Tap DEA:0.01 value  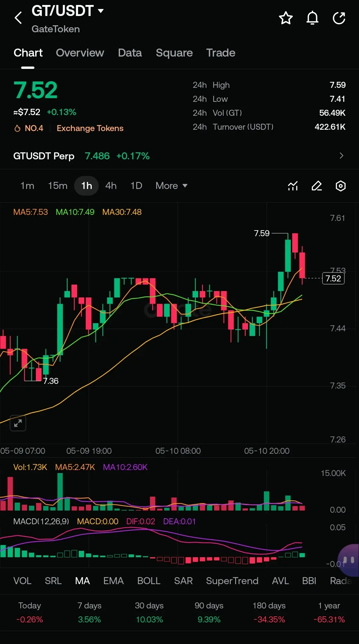tap(179, 521)
